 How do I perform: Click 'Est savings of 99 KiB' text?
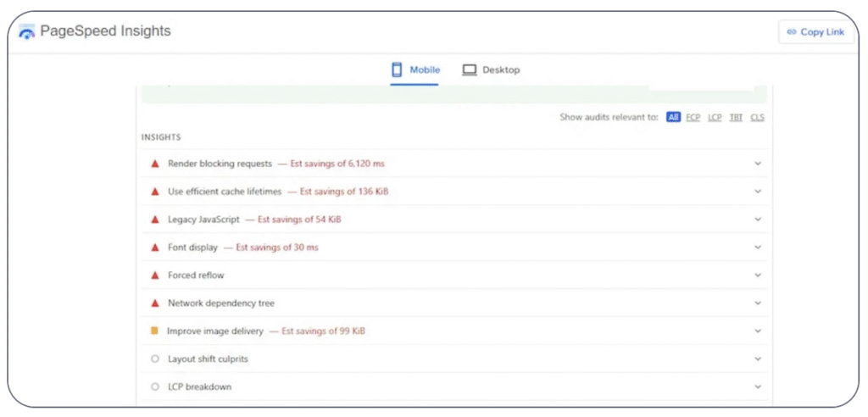point(323,331)
